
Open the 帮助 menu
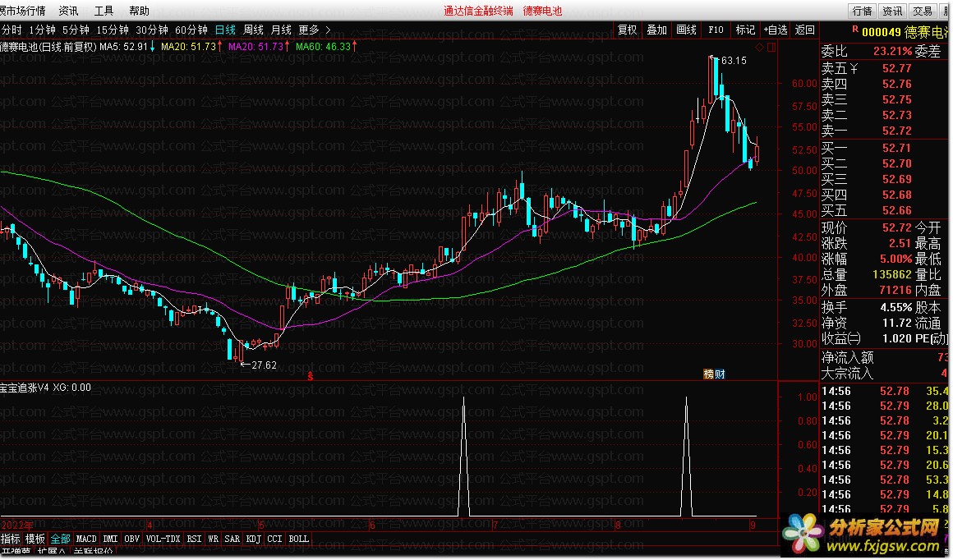[139, 11]
